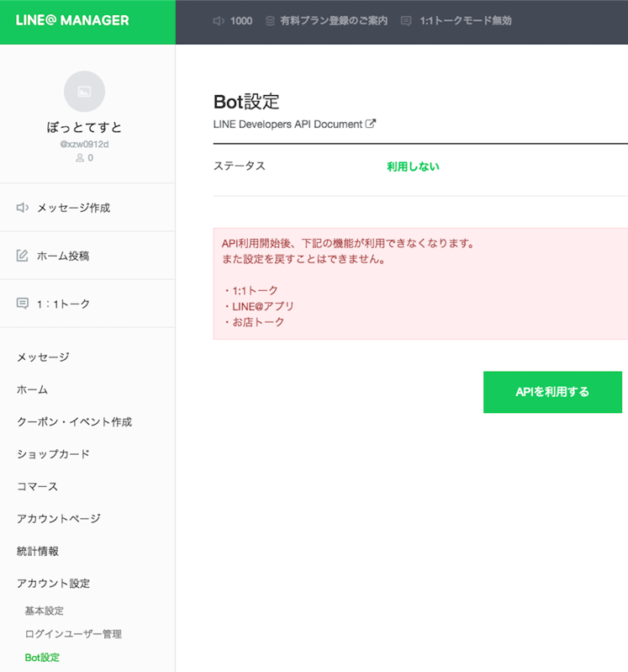This screenshot has width=628, height=672.
Task: Click APIを利用する green button
Action: (552, 392)
